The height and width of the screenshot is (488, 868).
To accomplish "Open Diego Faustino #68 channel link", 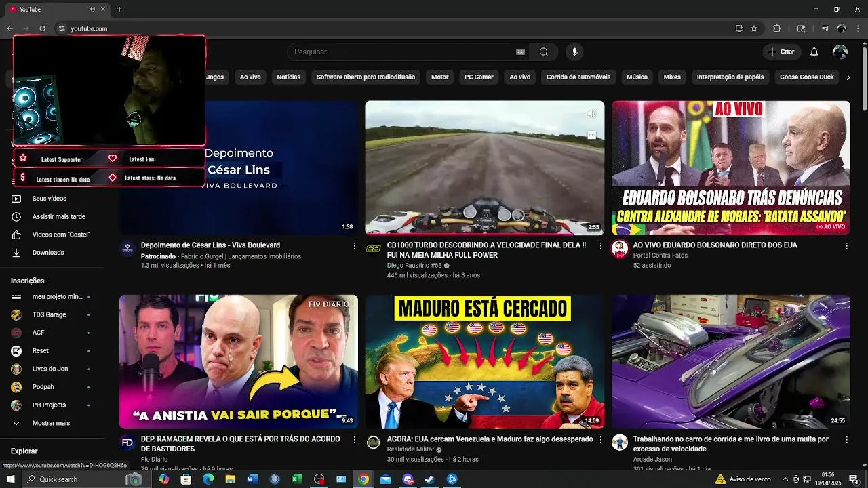I will tap(414, 266).
